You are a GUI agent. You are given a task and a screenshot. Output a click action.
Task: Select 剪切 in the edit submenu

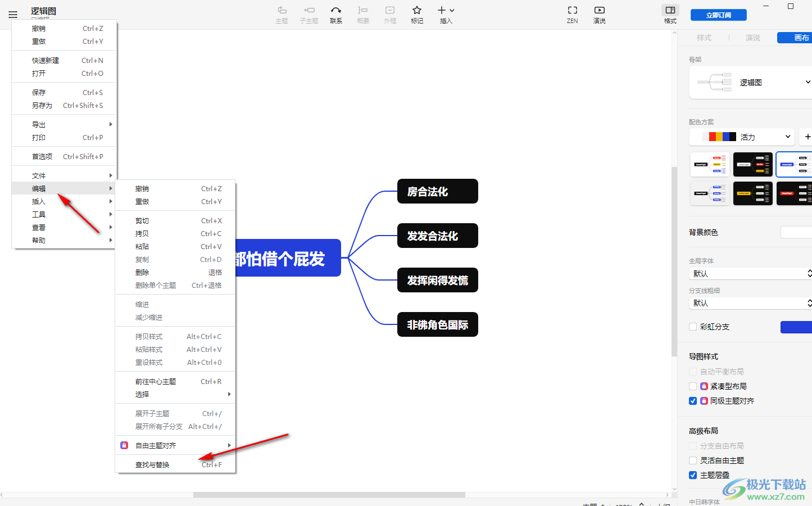tap(175, 220)
